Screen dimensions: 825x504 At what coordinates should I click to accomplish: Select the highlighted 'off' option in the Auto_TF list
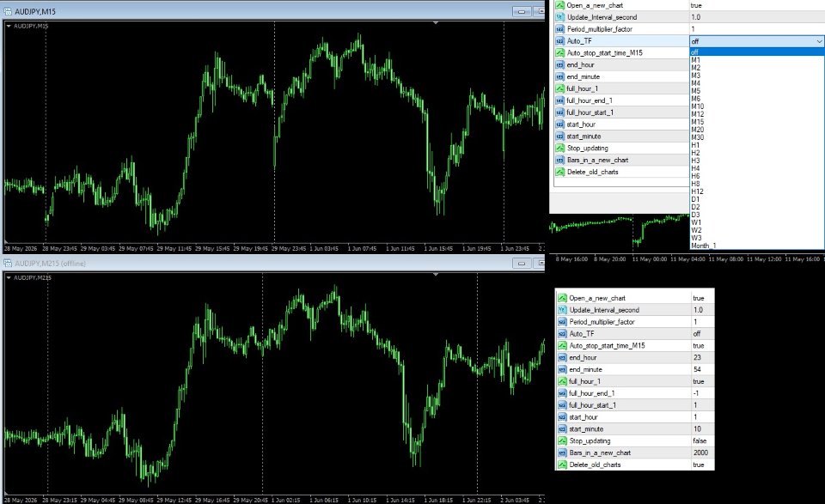click(x=756, y=52)
